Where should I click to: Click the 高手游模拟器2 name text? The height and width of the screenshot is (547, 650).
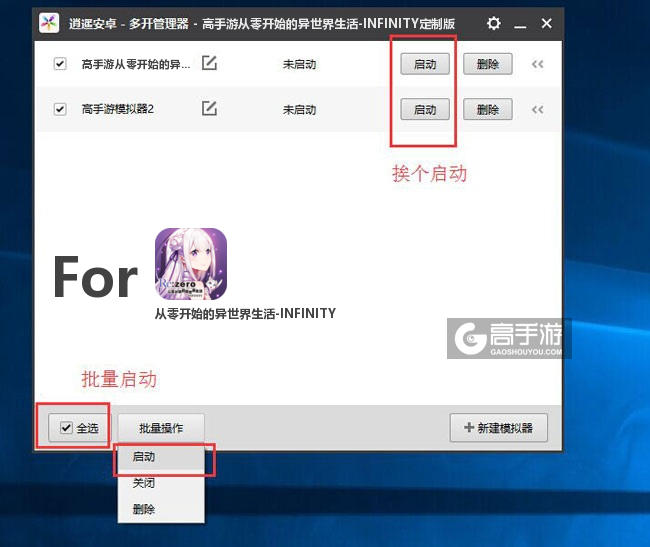click(118, 109)
